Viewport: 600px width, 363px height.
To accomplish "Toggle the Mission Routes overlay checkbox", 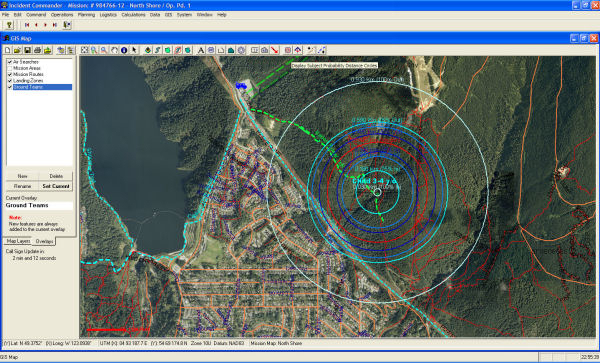I will 10,74.
